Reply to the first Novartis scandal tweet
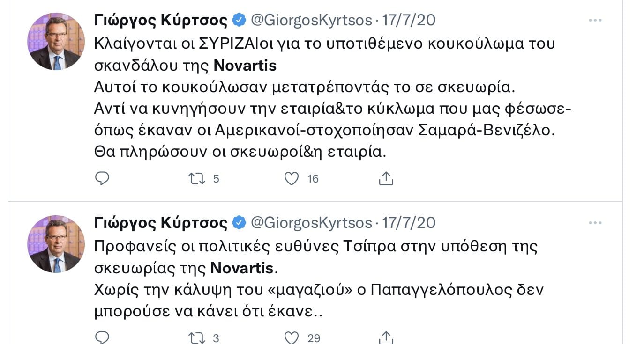644x344 pixels. click(102, 178)
